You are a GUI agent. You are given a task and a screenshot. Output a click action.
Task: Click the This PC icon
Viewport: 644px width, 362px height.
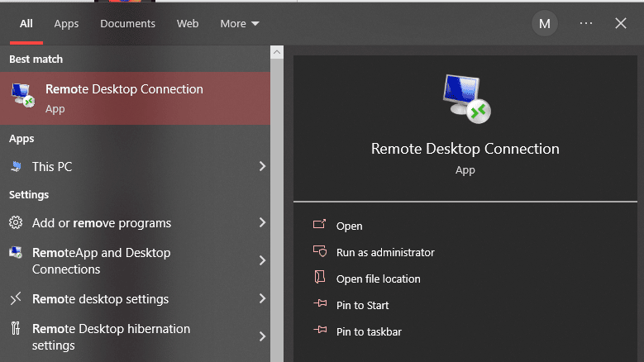[x=16, y=167]
